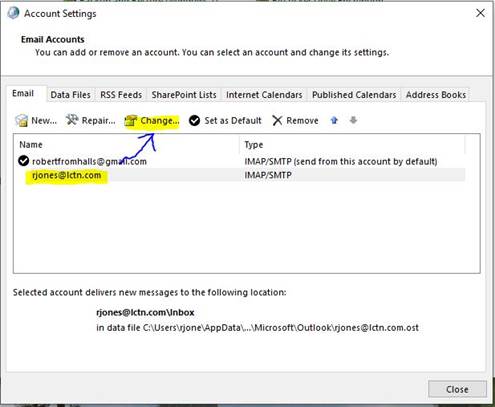Image resolution: width=495 pixels, height=407 pixels.
Task: Switch to Internet Calendars tab
Action: point(264,95)
